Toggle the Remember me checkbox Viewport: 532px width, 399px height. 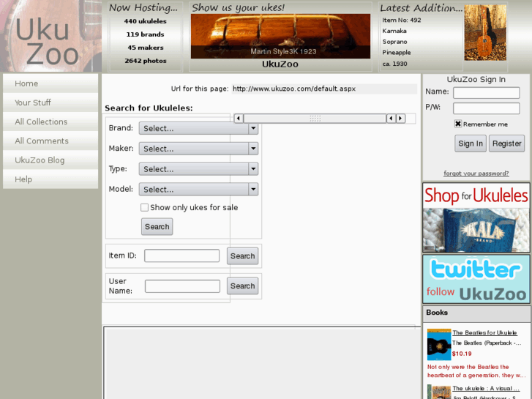point(457,124)
